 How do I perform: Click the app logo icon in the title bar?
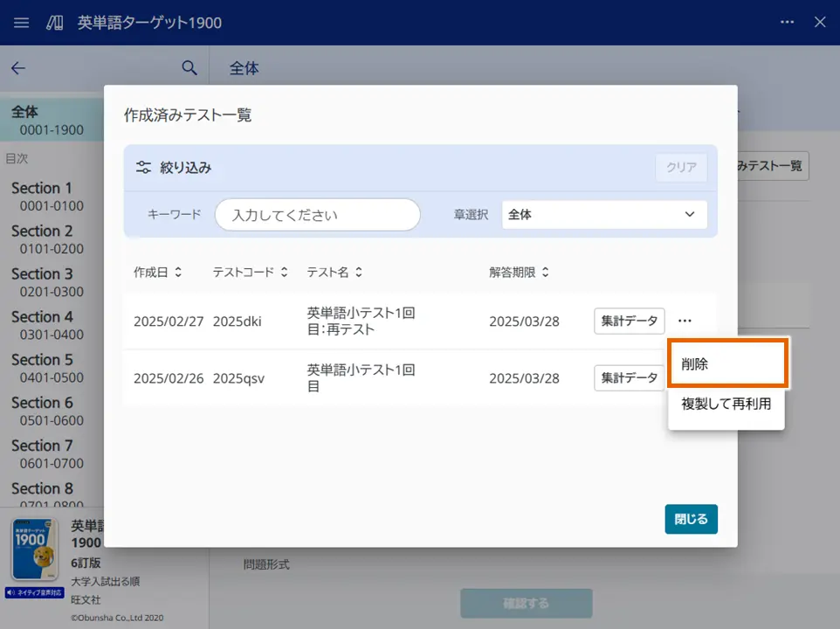[x=52, y=23]
